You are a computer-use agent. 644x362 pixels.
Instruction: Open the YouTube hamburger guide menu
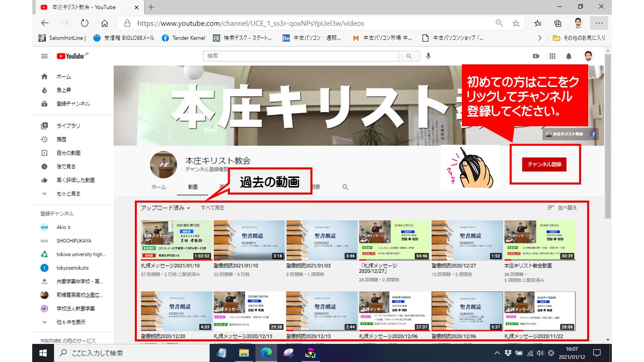[x=44, y=56]
